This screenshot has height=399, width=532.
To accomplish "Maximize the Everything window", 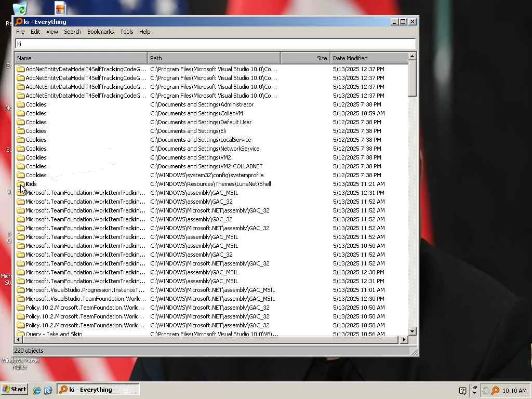I will pyautogui.click(x=403, y=22).
